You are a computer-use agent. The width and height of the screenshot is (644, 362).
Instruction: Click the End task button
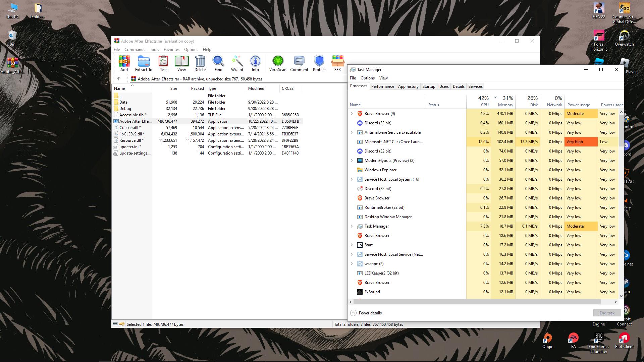coord(607,313)
